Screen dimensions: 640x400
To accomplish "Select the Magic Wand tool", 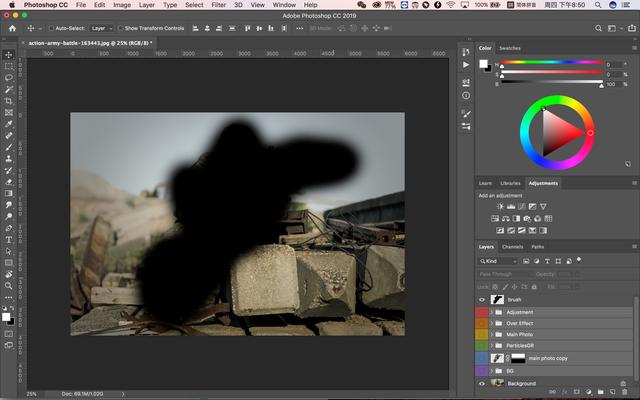I will coord(9,89).
